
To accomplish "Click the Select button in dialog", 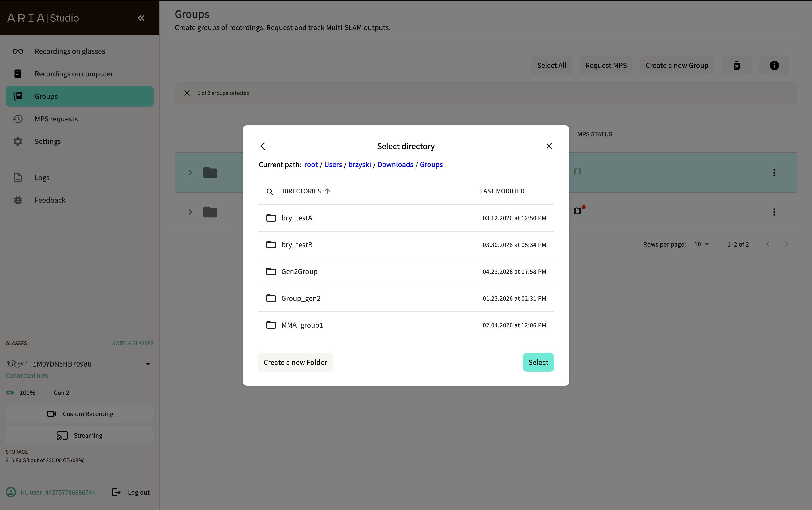I will (538, 362).
